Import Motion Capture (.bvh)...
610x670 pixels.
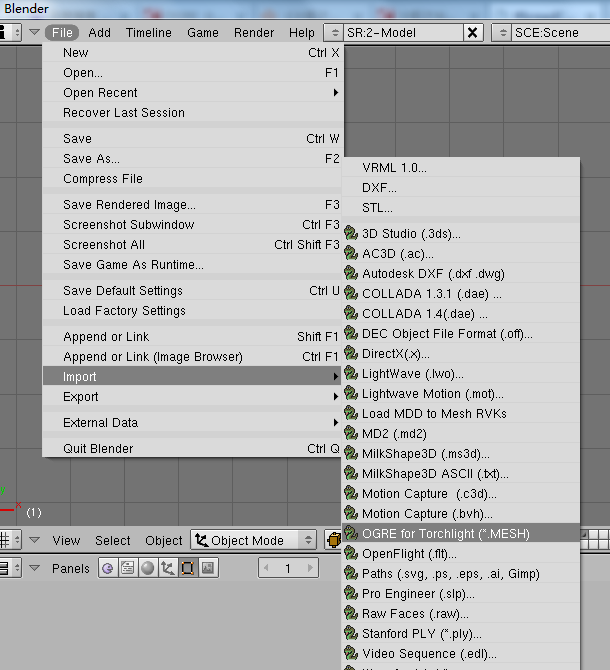tap(461, 514)
